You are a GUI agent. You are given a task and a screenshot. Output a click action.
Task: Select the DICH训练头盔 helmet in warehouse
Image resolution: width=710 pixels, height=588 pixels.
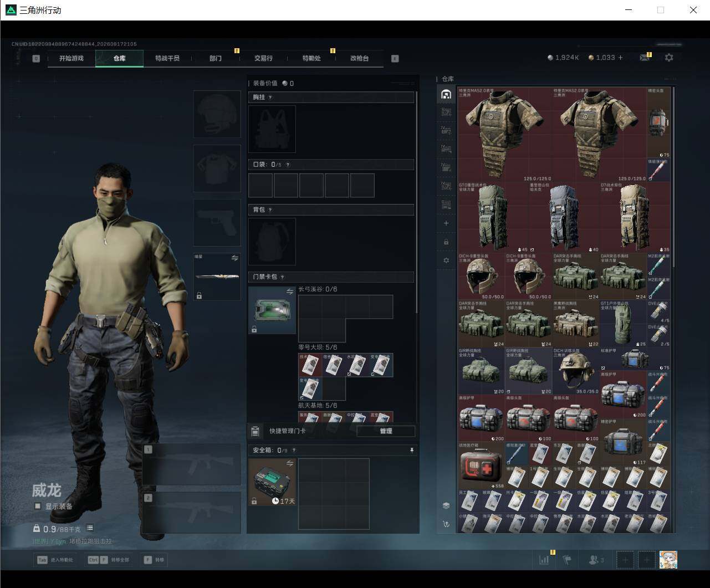click(576, 371)
